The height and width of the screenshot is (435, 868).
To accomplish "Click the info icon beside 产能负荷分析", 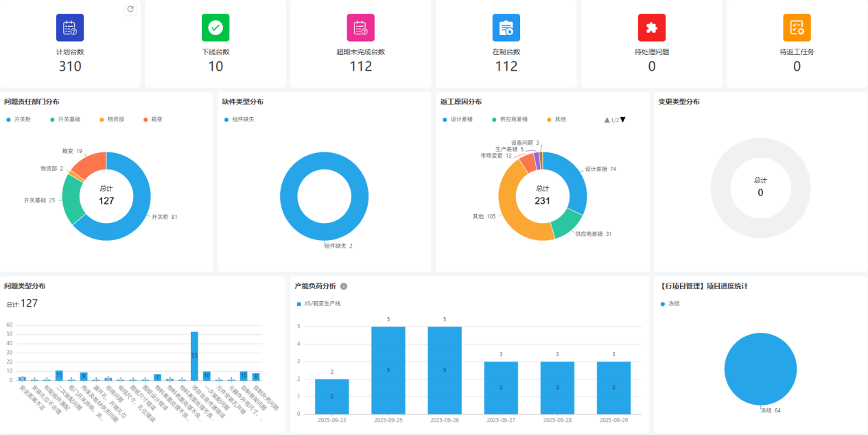I will (x=344, y=286).
